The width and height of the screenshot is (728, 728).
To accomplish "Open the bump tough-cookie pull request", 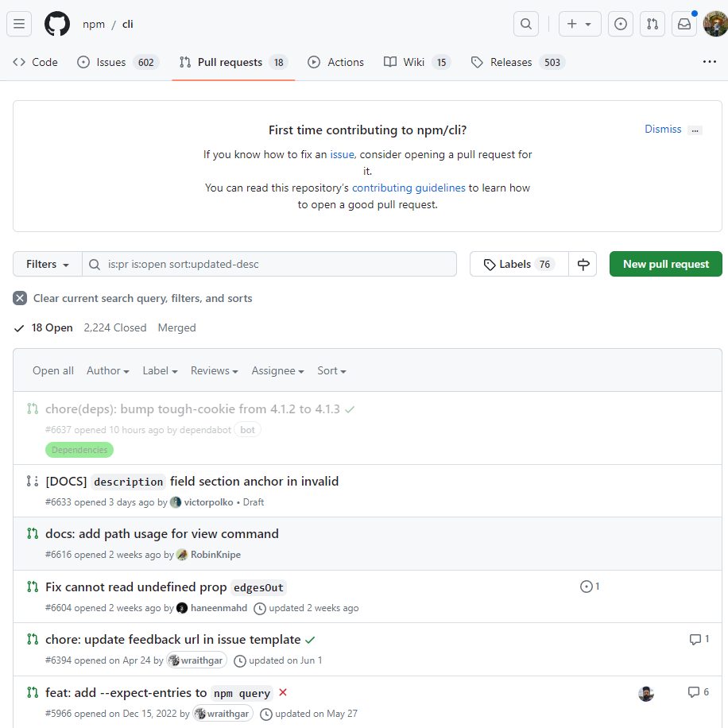I will [x=192, y=409].
